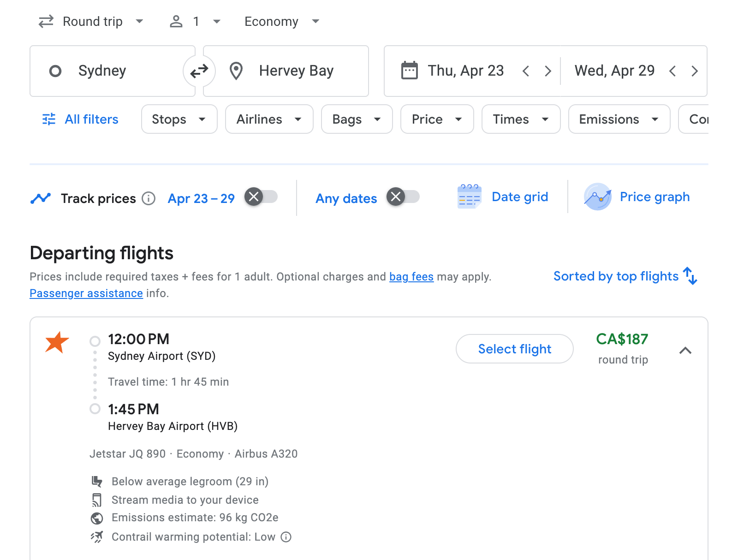Advance the return date to the next day
738x560 pixels.
pyautogui.click(x=695, y=71)
